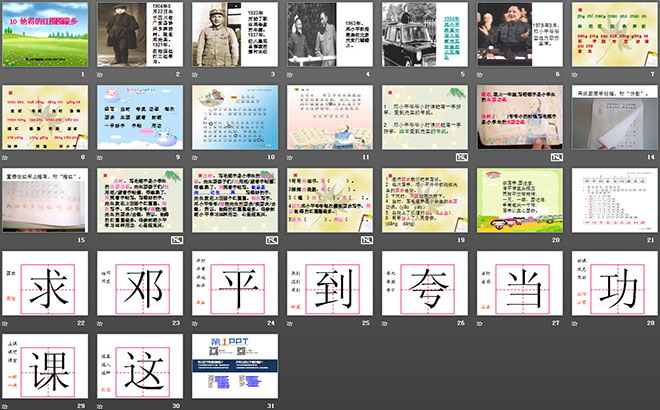The height and width of the screenshot is (410, 660).
Task: Click the animation star icon under slide 27
Action: [x=479, y=323]
